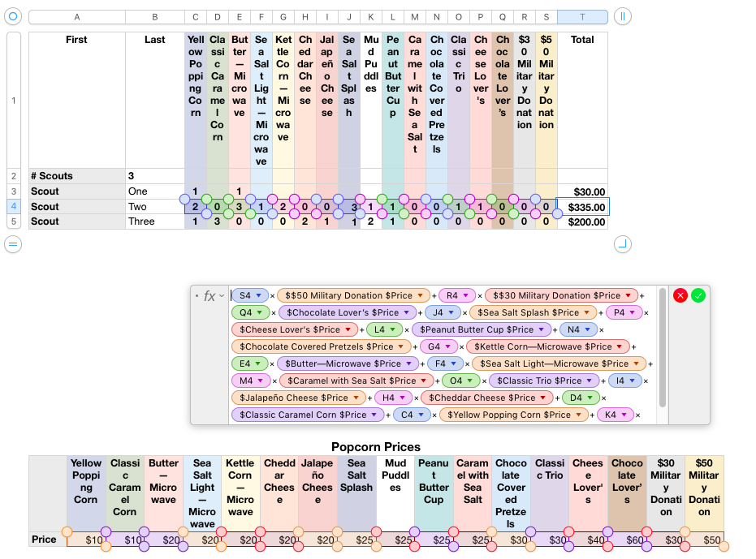
Task: Select the $Chocolate Covered Pretzels $Price token
Action: point(321,346)
